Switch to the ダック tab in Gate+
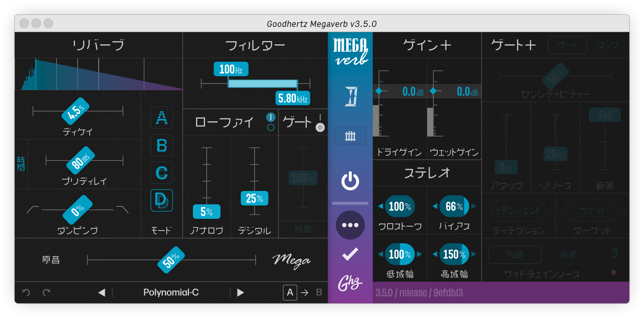This screenshot has width=644, height=318. point(607,45)
